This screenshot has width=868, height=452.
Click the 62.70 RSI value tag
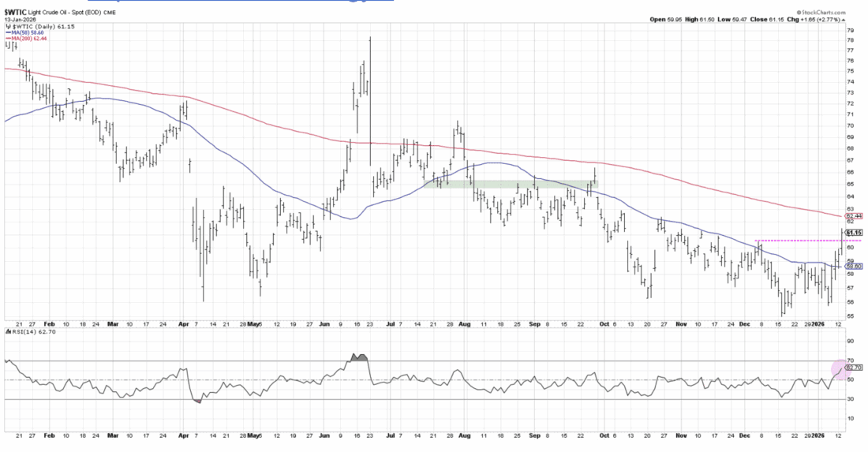point(853,368)
